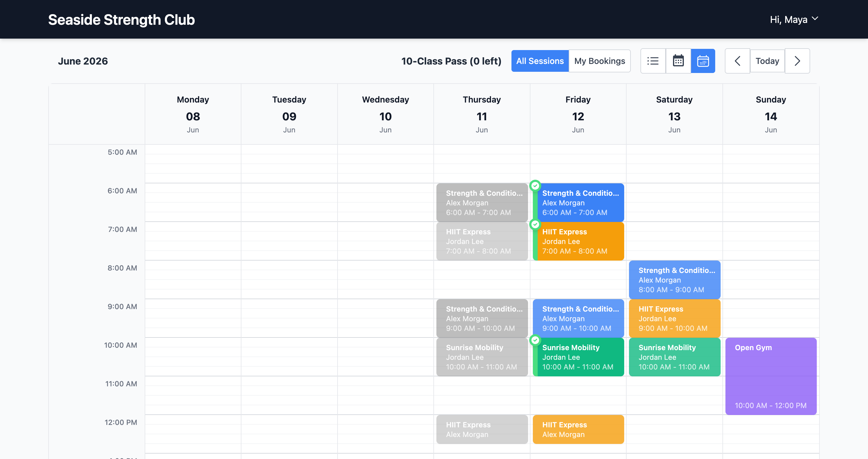
Task: Switch to month calendar view icon
Action: point(678,61)
